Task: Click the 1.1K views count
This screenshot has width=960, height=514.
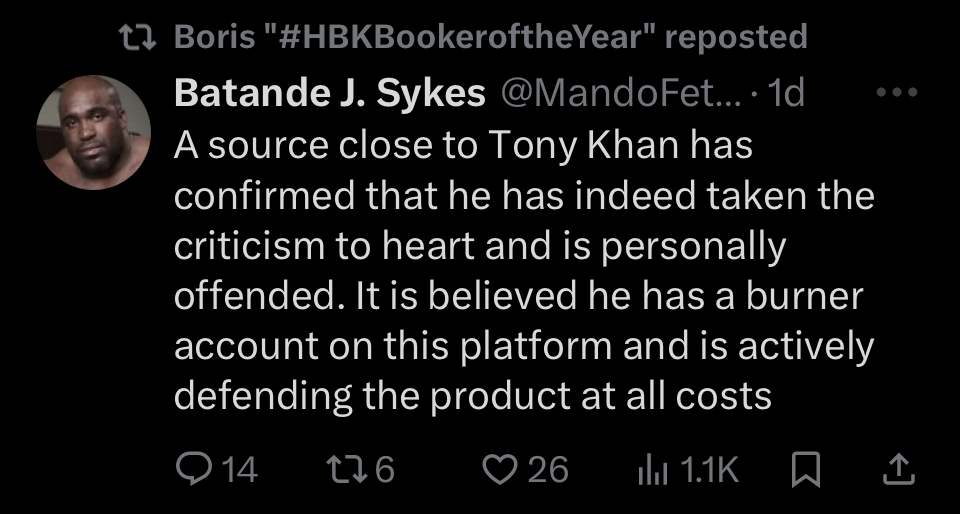Action: (x=708, y=469)
